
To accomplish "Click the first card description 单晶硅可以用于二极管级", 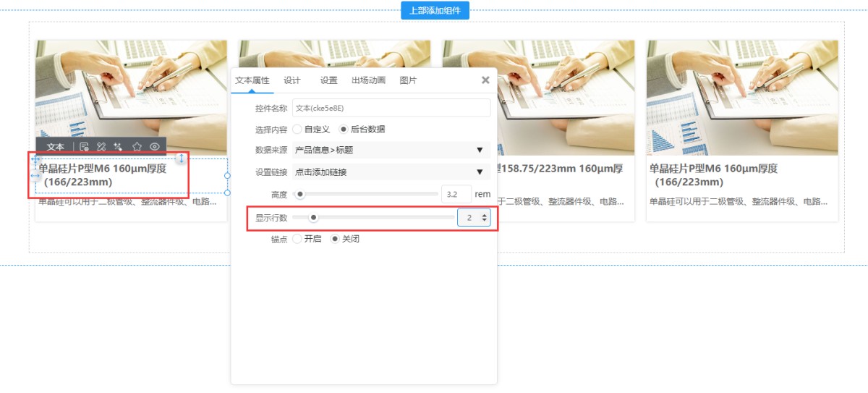I will coord(127,201).
